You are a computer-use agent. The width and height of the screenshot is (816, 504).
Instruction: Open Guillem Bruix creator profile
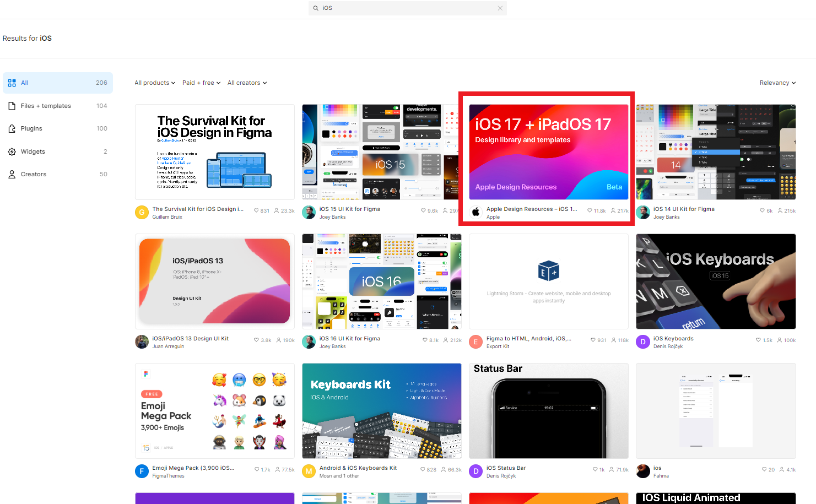tap(167, 217)
